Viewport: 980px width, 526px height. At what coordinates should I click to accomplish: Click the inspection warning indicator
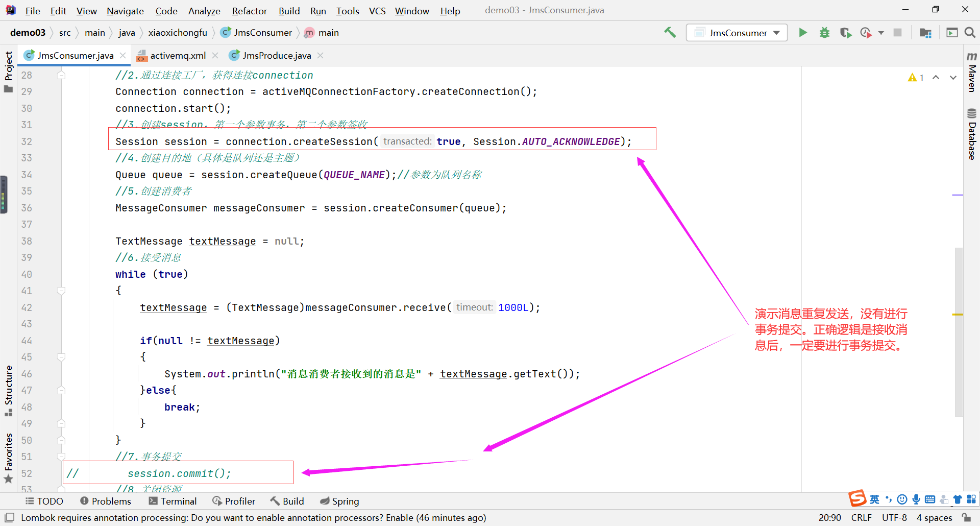pos(916,78)
